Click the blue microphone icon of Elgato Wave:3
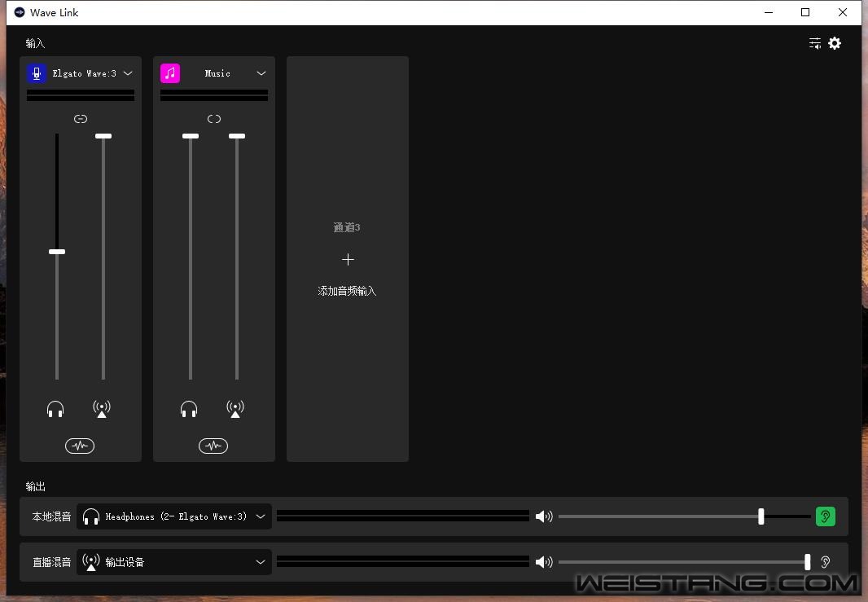Viewport: 868px width, 602px height. 37,73
